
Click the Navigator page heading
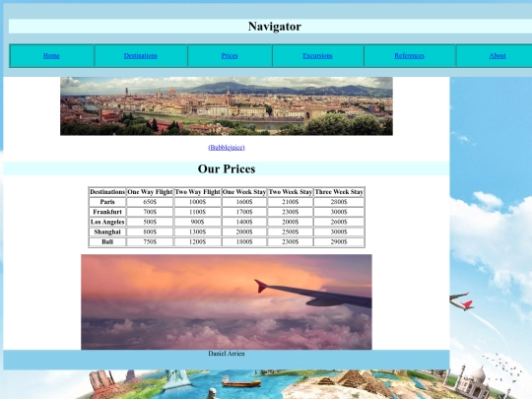[275, 27]
